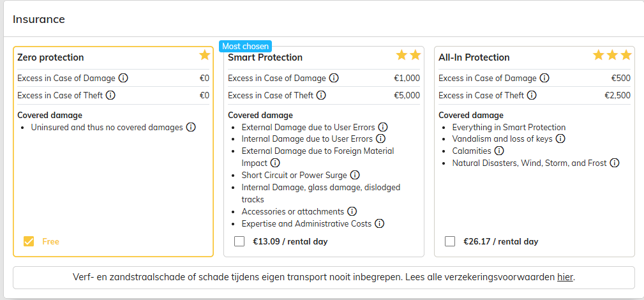The width and height of the screenshot is (644, 300).
Task: Click the Smart Protection card title
Action: point(265,57)
